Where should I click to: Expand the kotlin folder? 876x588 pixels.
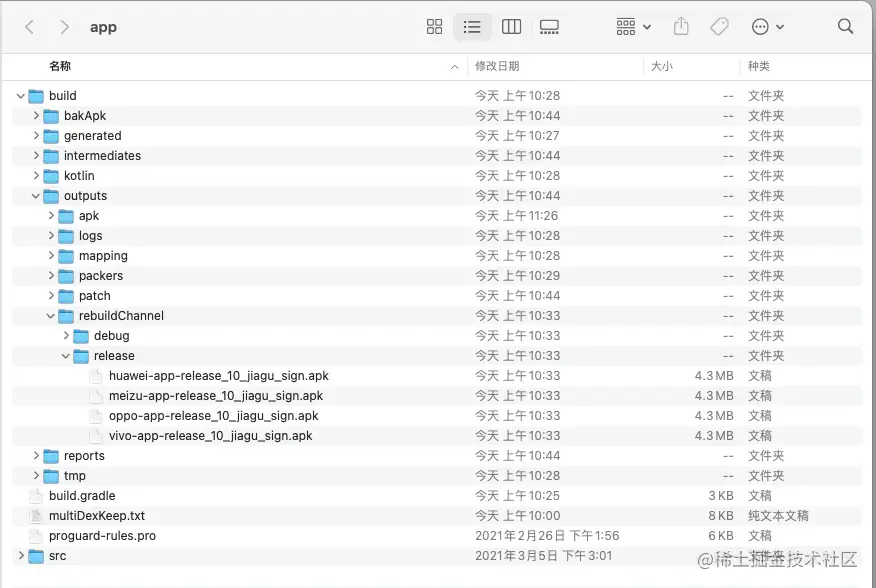coord(36,176)
